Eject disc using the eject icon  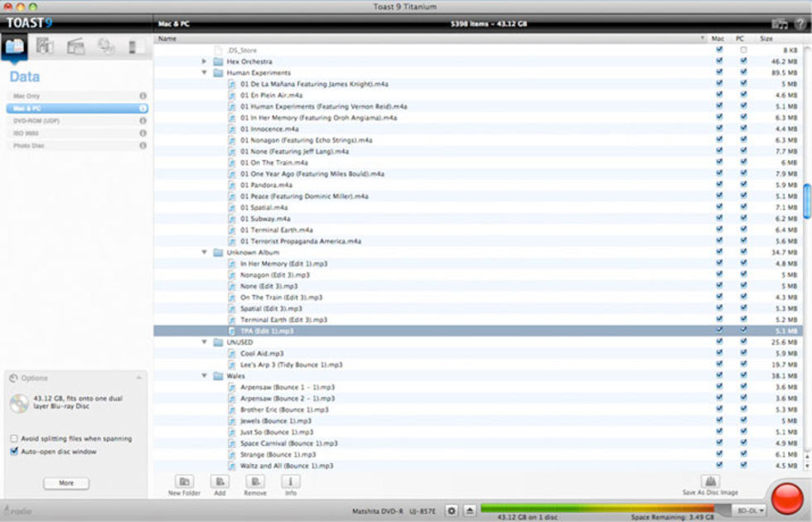click(x=470, y=510)
